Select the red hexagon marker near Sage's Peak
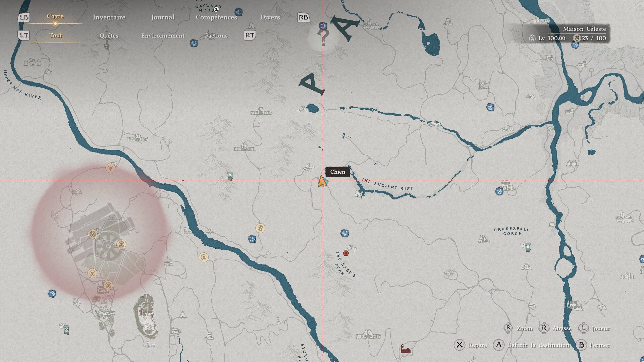 click(346, 253)
